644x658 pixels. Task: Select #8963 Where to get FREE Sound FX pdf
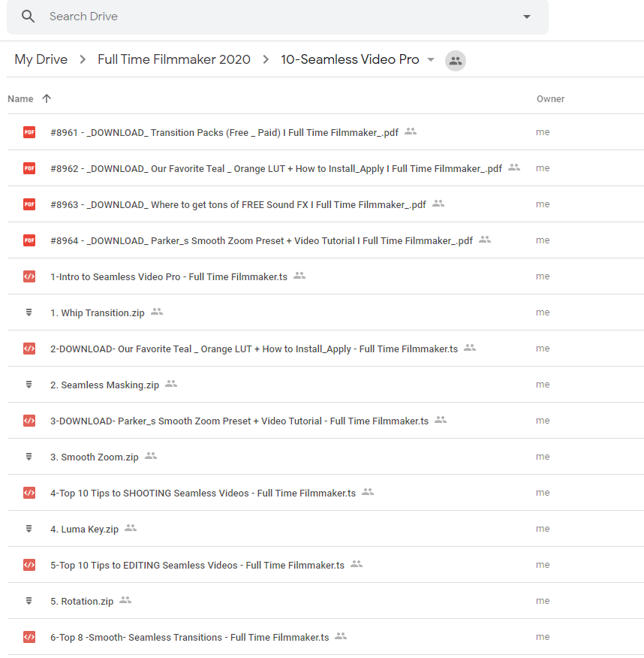coord(238,205)
